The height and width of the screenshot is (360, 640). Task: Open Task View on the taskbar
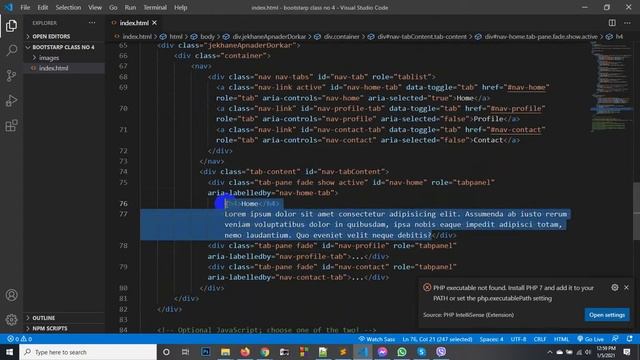(x=185, y=352)
